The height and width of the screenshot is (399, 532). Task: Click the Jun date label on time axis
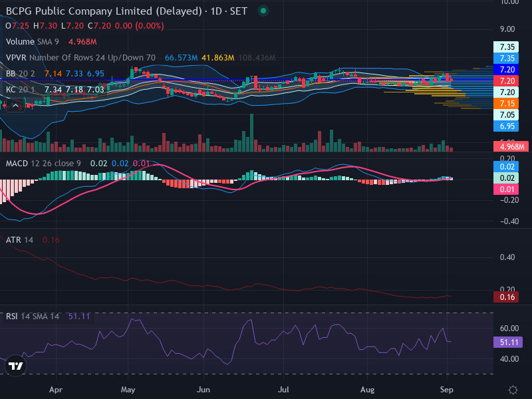pos(203,390)
